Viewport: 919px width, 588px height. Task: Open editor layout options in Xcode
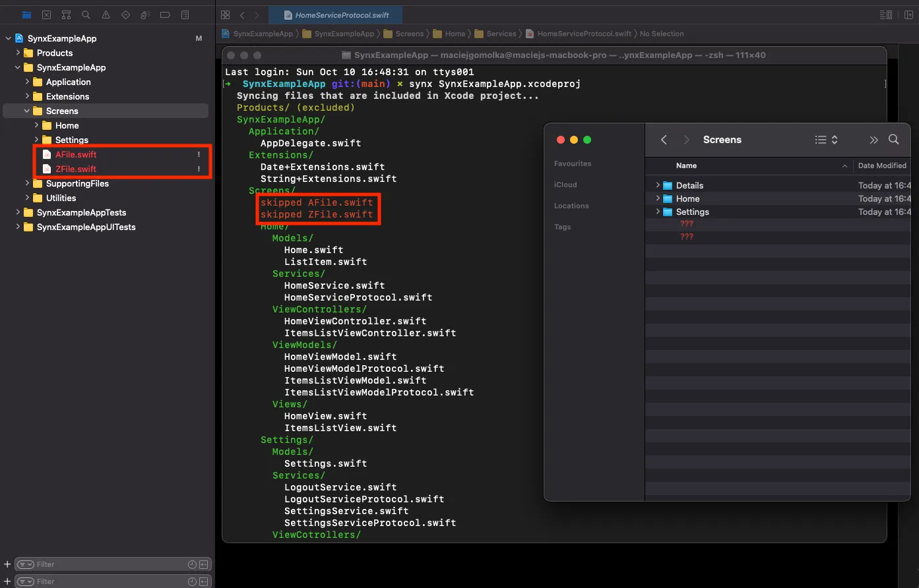885,15
